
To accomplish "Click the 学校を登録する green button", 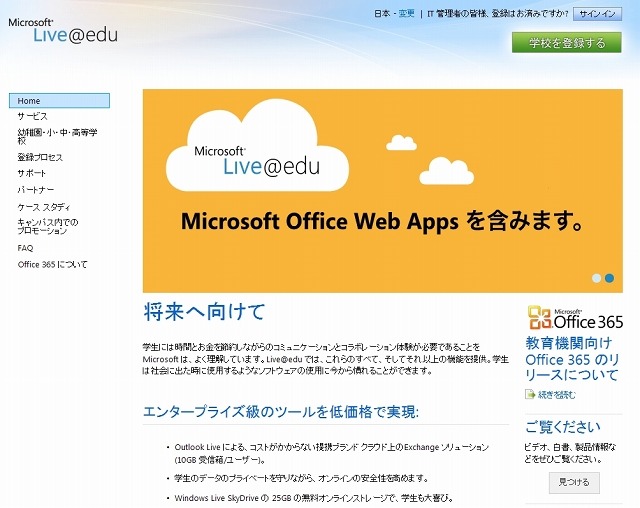I will click(x=567, y=42).
